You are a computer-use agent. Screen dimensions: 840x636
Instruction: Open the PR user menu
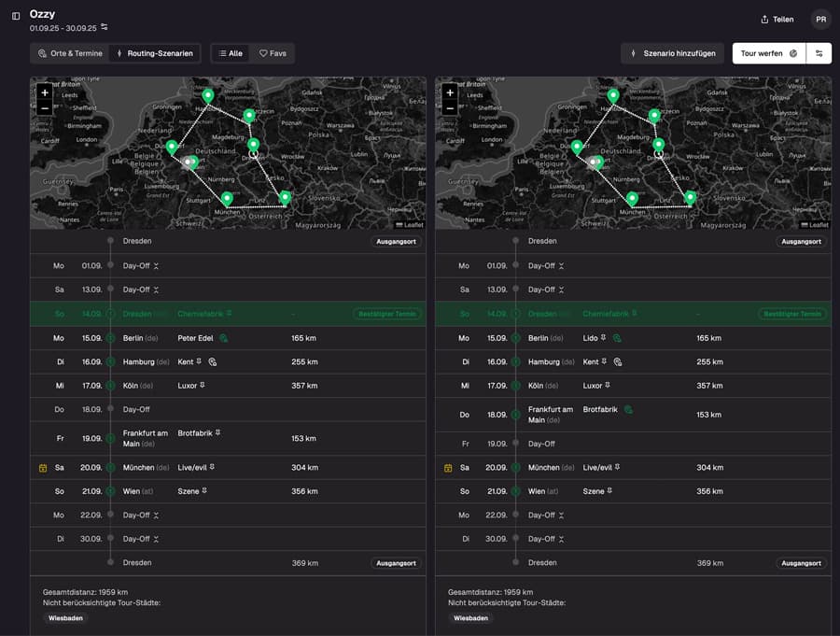(x=820, y=19)
